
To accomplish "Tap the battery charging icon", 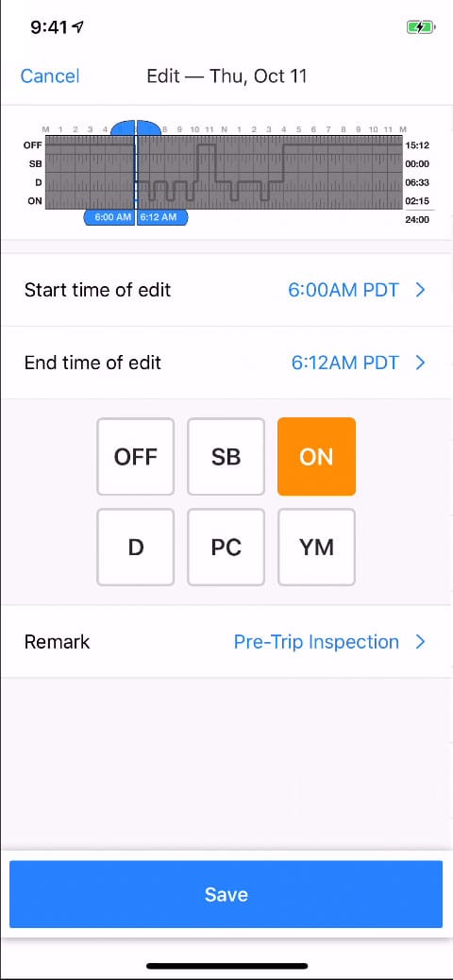I will point(419,27).
